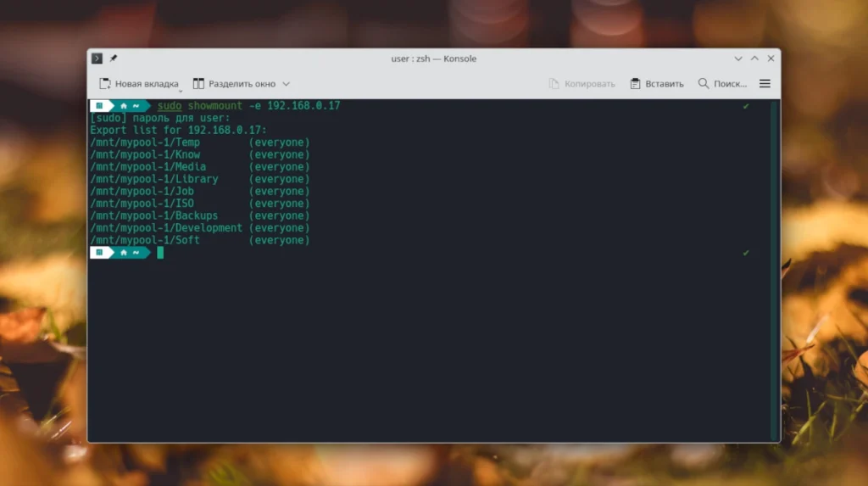Click the /mnt/mypool-1/Temp line
The width and height of the screenshot is (868, 486).
tap(200, 142)
